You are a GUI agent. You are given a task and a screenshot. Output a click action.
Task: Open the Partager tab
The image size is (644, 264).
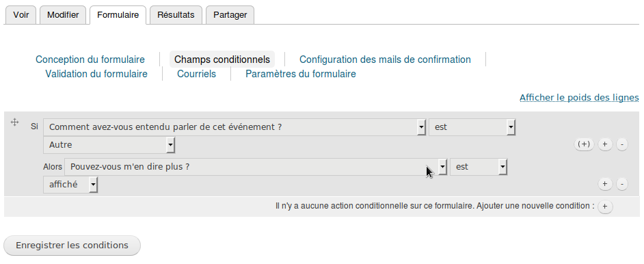230,15
